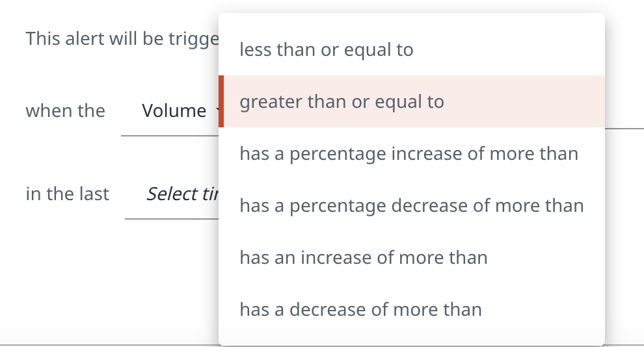Click the underline beneath "Select time" field
This screenshot has height=347, width=644.
(x=172, y=219)
